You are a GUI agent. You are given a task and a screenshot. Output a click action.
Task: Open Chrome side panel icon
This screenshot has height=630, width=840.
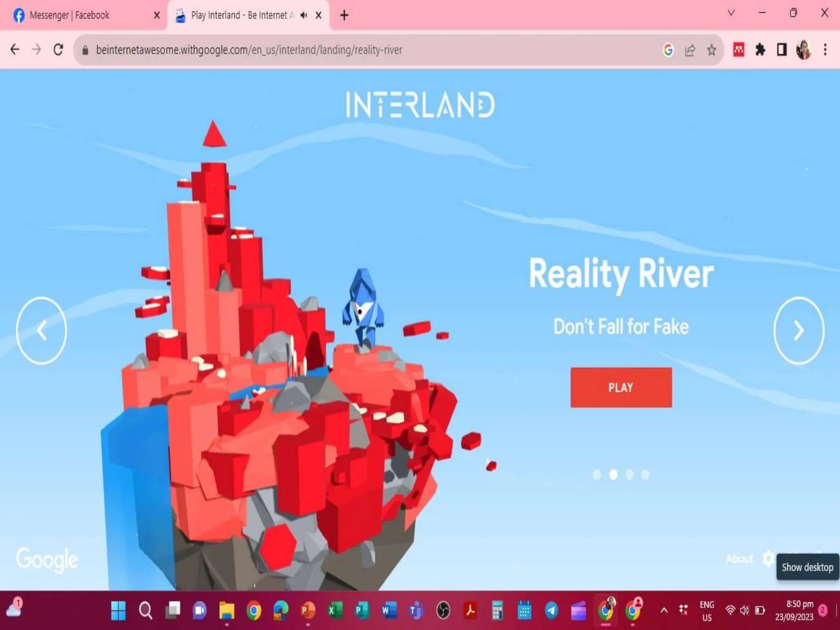[782, 50]
